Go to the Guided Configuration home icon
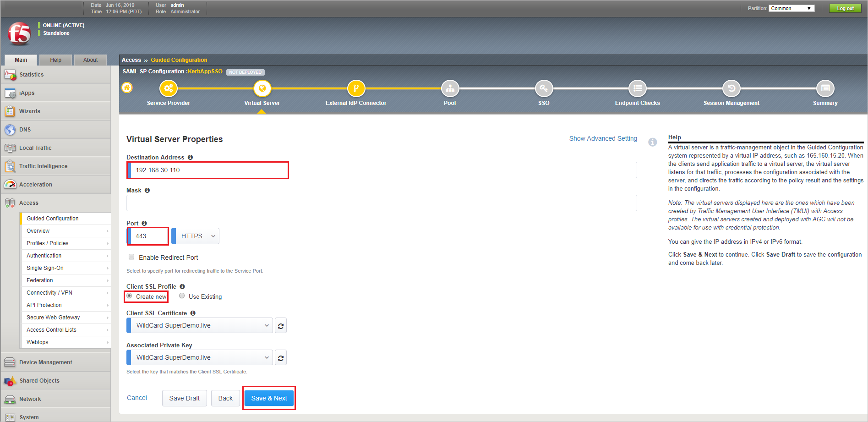Image resolution: width=868 pixels, height=422 pixels. [x=127, y=88]
